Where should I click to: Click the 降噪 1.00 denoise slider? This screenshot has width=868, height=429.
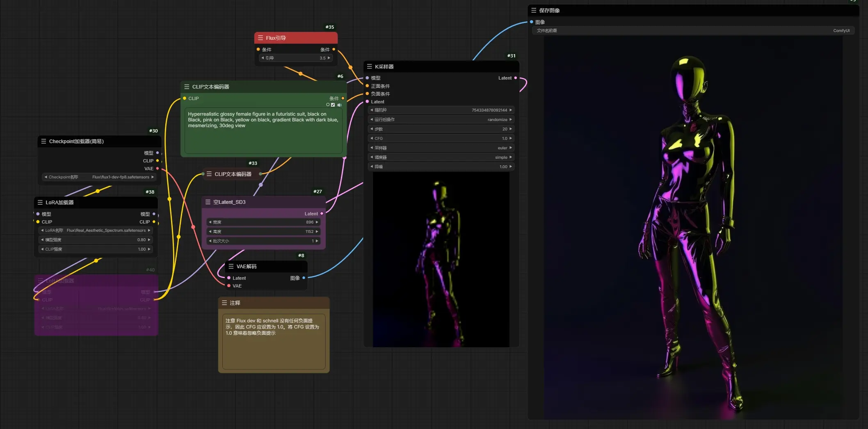pos(441,167)
